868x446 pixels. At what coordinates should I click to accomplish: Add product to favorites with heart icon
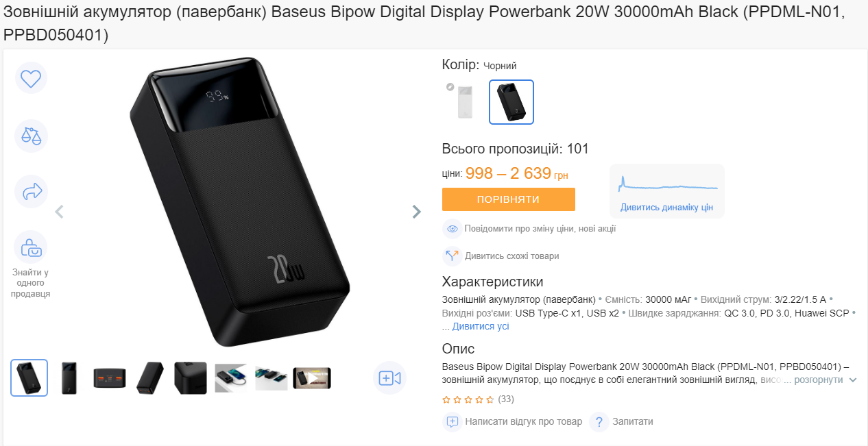coord(32,78)
